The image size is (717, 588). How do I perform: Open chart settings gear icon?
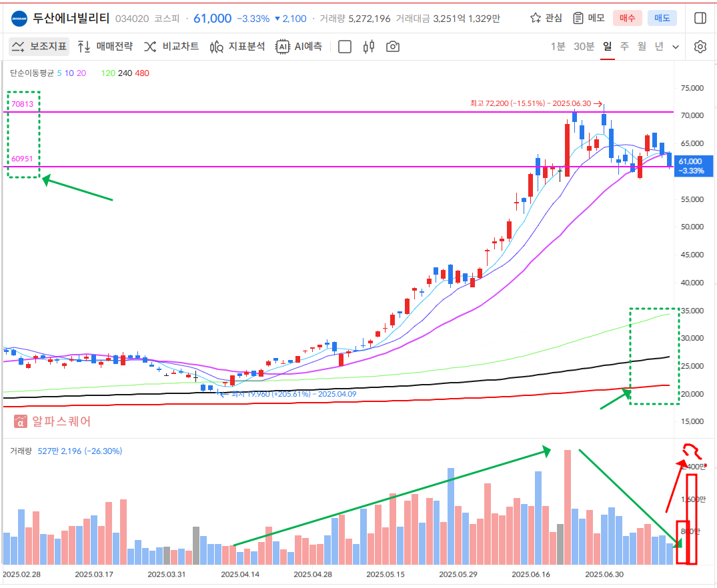[700, 47]
